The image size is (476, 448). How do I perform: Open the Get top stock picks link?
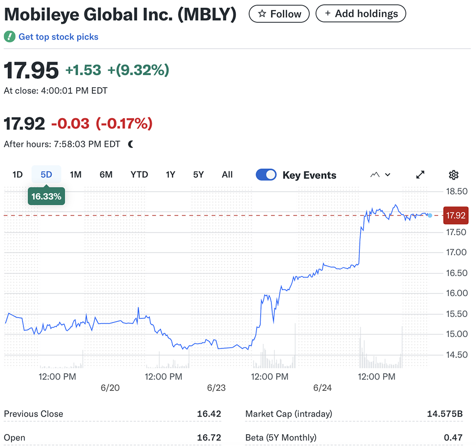click(x=58, y=37)
